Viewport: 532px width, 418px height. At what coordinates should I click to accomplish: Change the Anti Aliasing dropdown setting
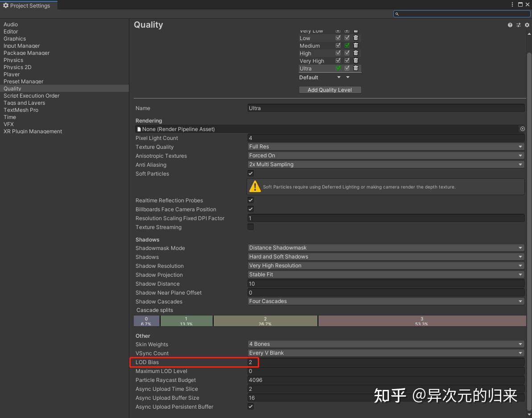[386, 164]
